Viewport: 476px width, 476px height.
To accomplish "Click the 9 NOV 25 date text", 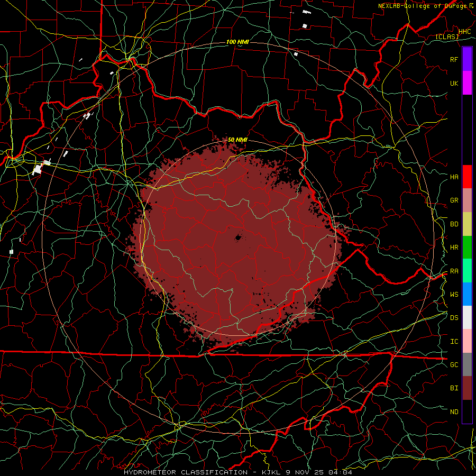I will click(305, 472).
